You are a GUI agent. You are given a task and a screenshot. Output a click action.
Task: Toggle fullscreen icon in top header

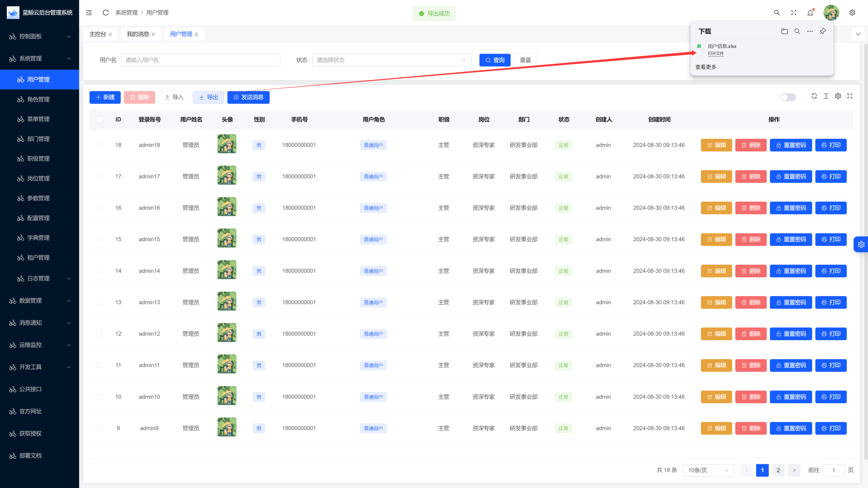click(793, 13)
